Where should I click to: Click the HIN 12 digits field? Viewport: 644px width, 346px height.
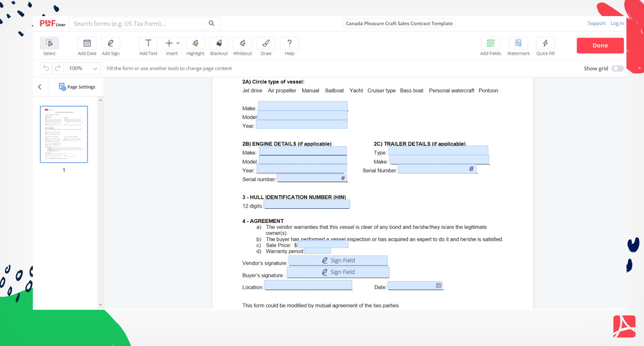pyautogui.click(x=307, y=204)
